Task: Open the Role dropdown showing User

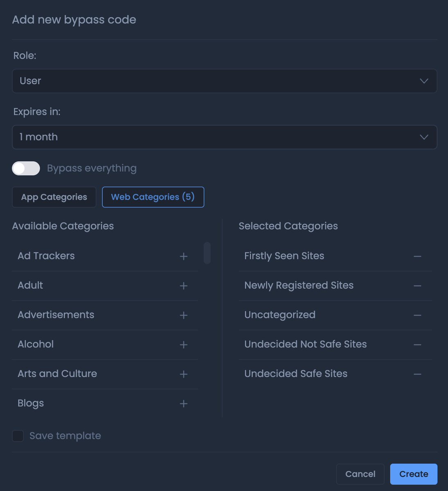Action: click(225, 81)
